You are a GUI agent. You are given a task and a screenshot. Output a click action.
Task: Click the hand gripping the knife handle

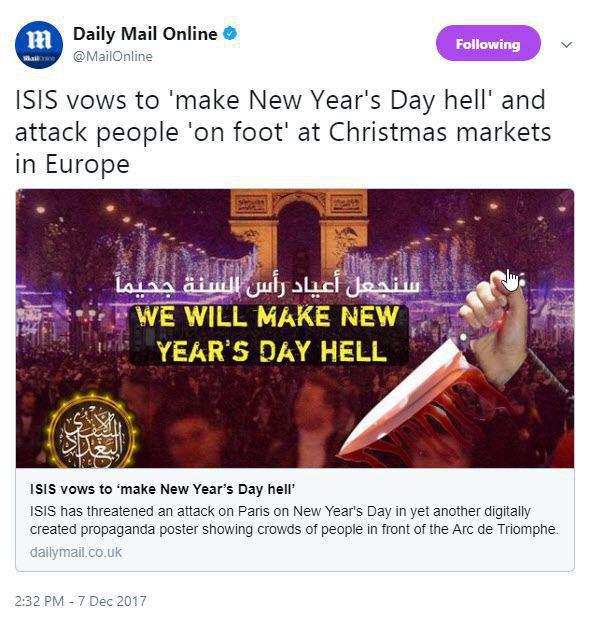pyautogui.click(x=496, y=317)
